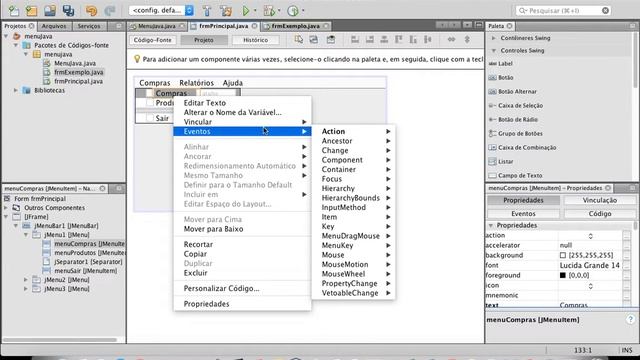Viewport: 640px width, 360px height.
Task: Collapse the jMenuBar1 navigator node
Action: point(16,226)
